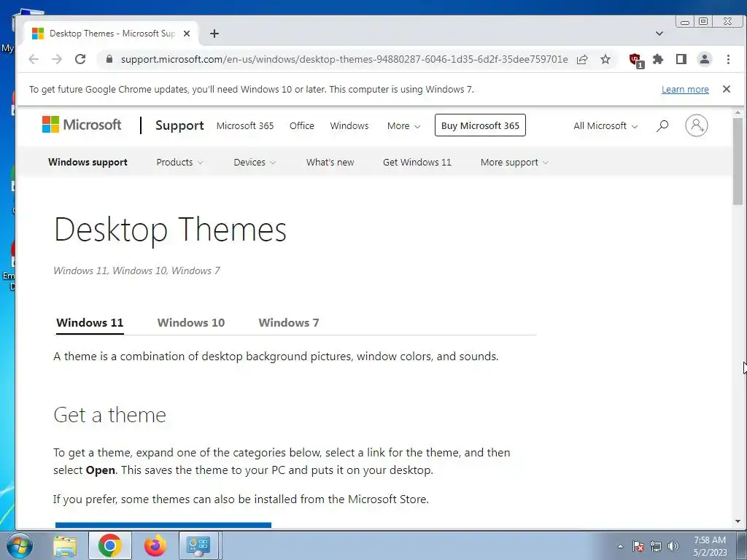This screenshot has width=747, height=560.
Task: Open Get Windows 11 link
Action: click(x=417, y=162)
